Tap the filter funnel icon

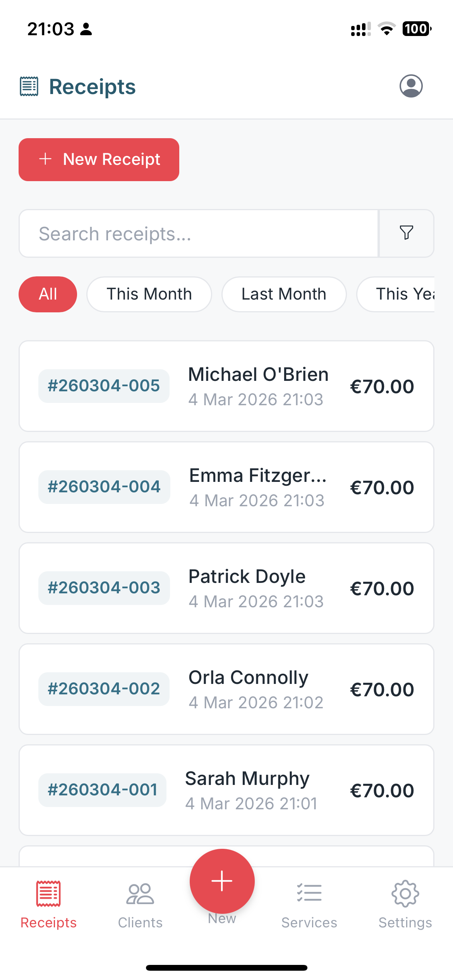pos(406,233)
